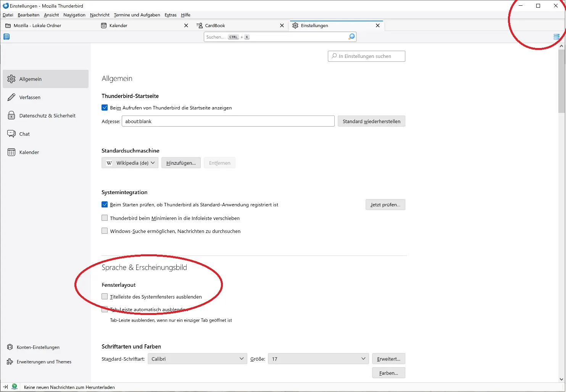The image size is (566, 392).
Task: Toggle check for default application on start
Action: click(105, 204)
